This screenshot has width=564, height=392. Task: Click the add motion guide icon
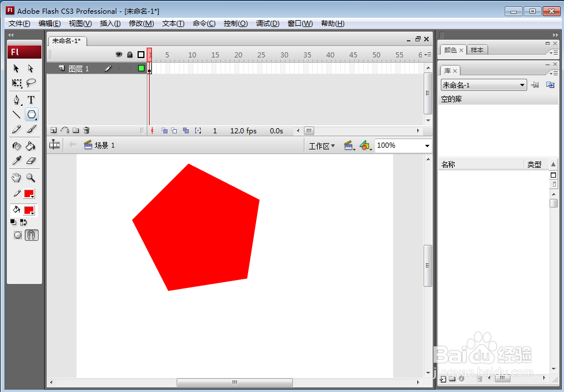pyautogui.click(x=64, y=130)
